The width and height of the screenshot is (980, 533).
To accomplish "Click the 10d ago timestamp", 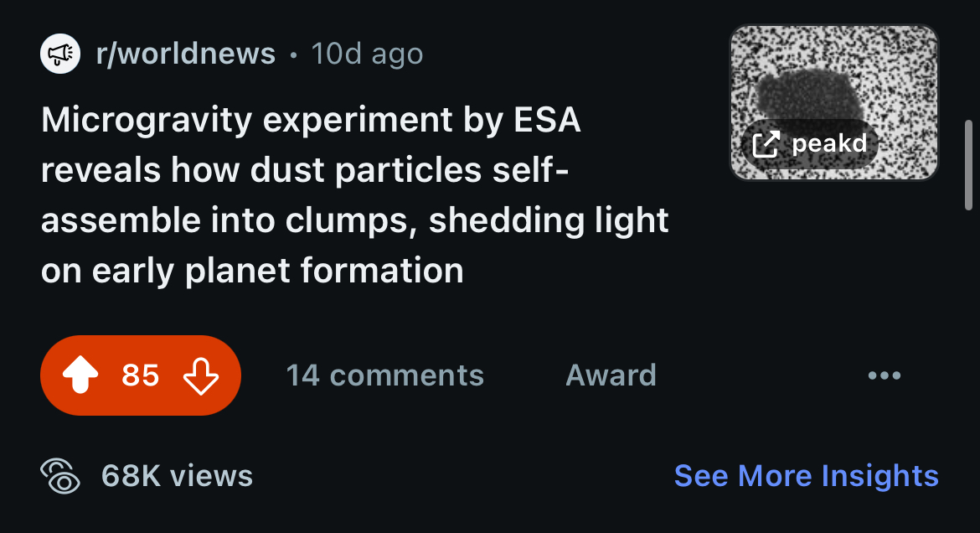I will (x=367, y=54).
